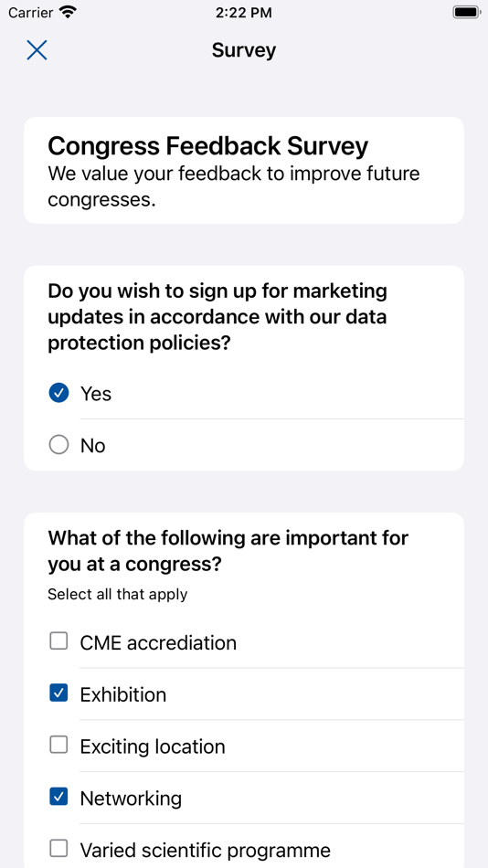Tap the battery indicator icon
Viewport: 488px width, 868px height.
[466, 12]
